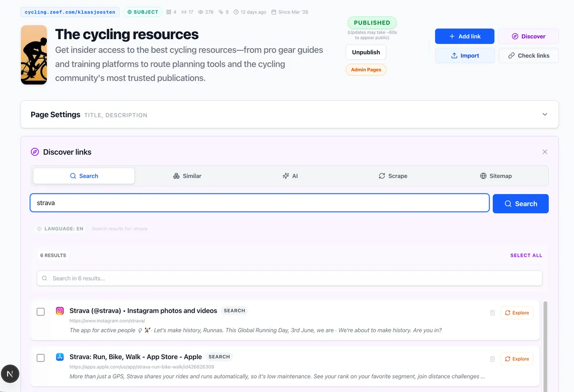Image resolution: width=574 pixels, height=392 pixels.
Task: Unpublish the page
Action: coord(366,52)
